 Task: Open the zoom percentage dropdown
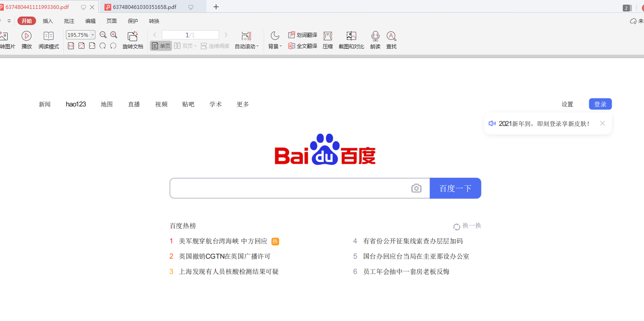[x=93, y=35]
